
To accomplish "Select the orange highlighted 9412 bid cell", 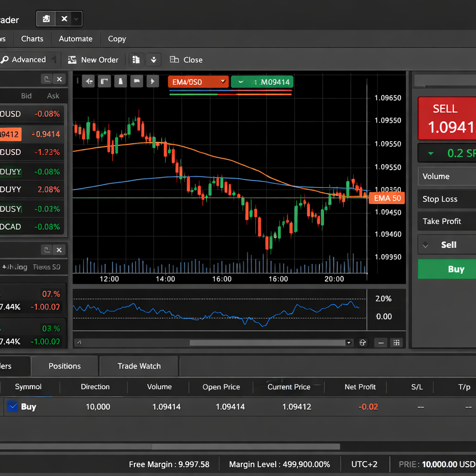I will pyautogui.click(x=11, y=134).
